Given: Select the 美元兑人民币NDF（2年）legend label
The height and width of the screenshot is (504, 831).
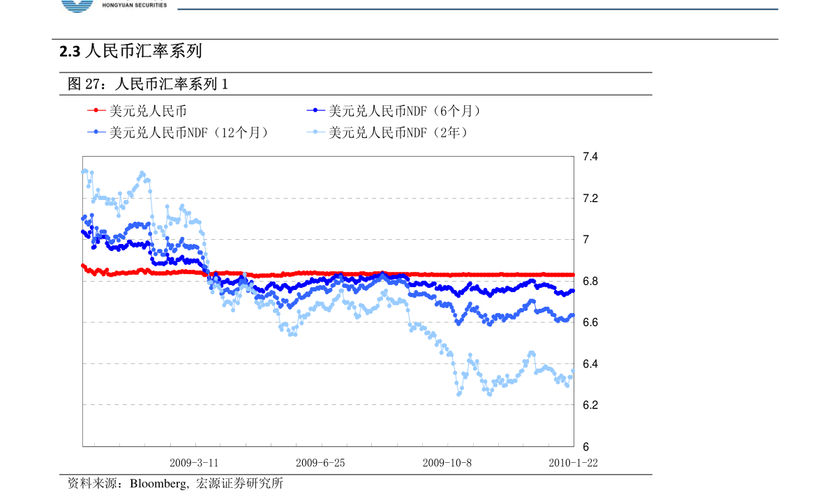Looking at the screenshot, I should (x=398, y=132).
